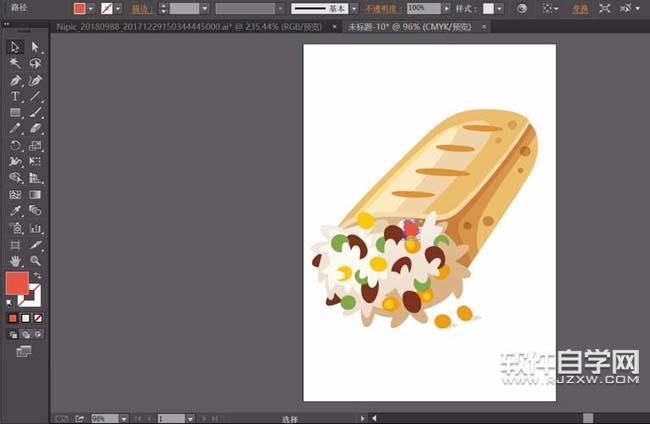Select the Rotate tool
The height and width of the screenshot is (424, 650).
click(x=15, y=145)
